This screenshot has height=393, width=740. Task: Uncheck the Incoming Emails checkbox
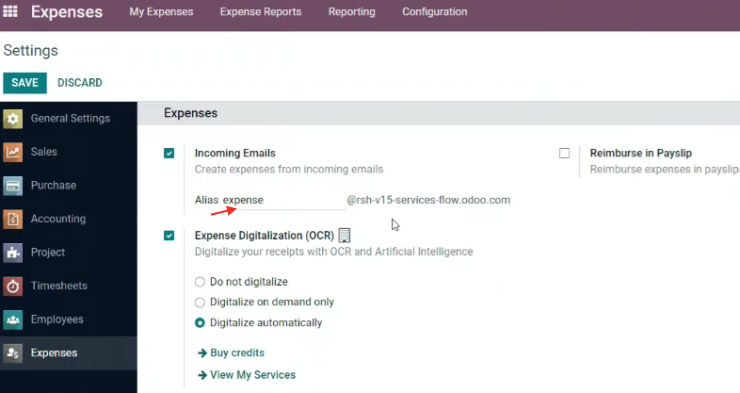[169, 153]
